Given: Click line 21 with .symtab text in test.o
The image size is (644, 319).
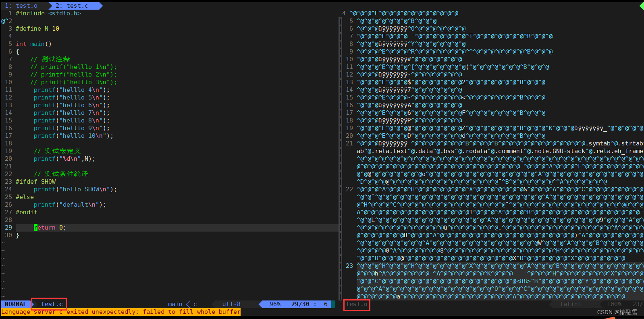Looking at the screenshot, I should (500, 143).
